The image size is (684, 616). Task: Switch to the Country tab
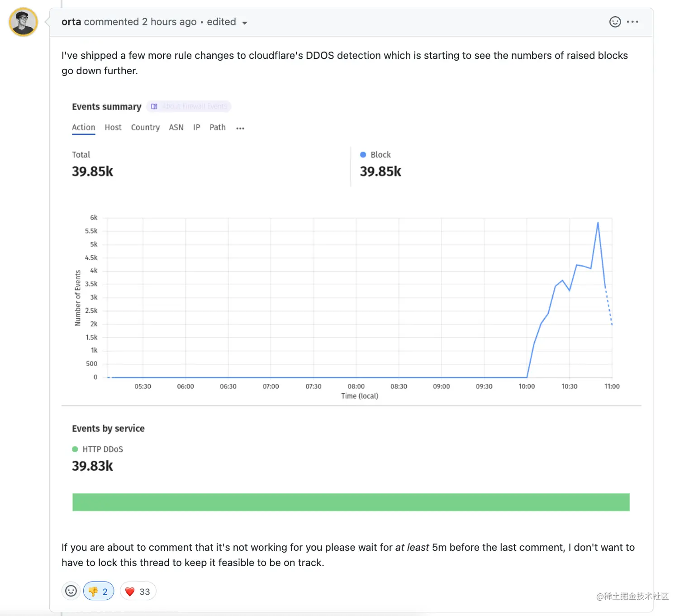coord(145,128)
